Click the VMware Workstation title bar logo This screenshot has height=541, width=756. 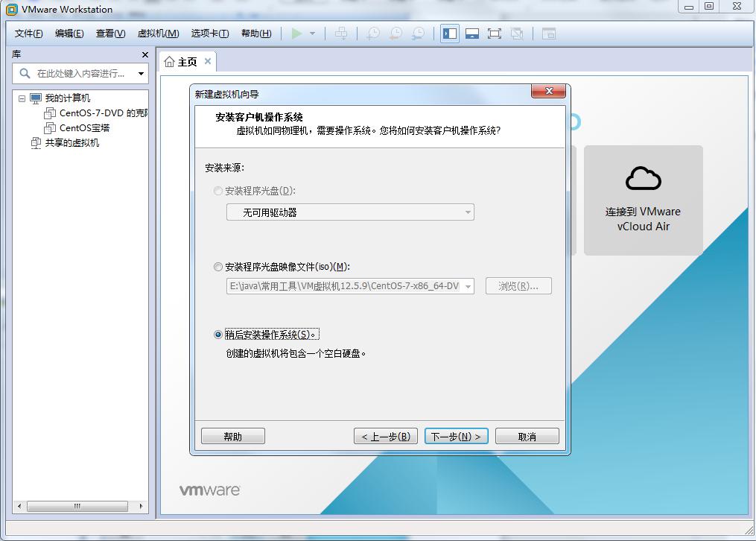12,9
